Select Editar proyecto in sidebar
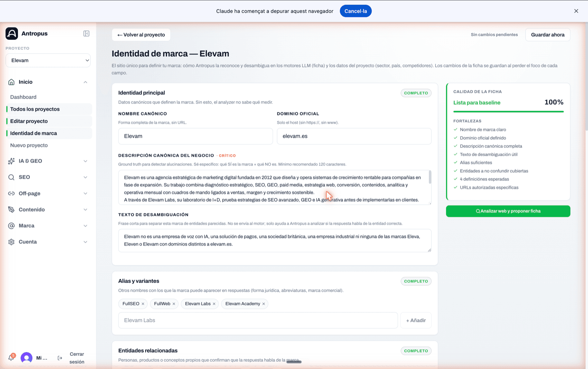The image size is (588, 369). pyautogui.click(x=49, y=121)
